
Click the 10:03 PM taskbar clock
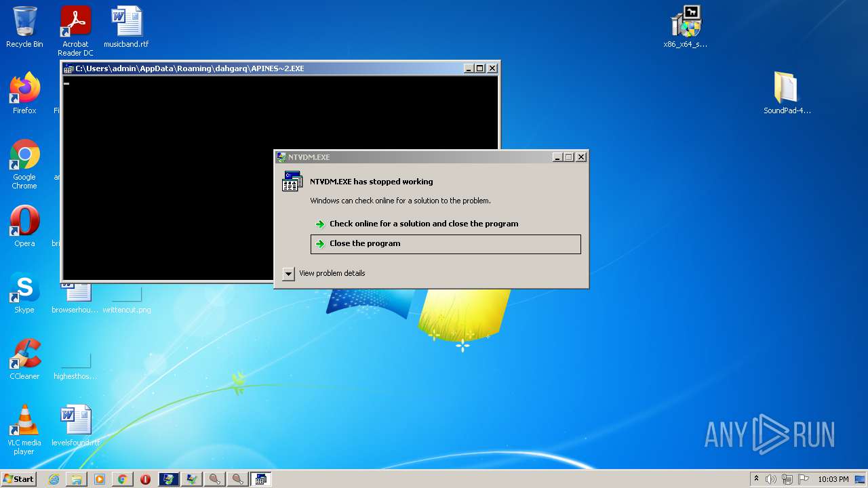pos(833,479)
